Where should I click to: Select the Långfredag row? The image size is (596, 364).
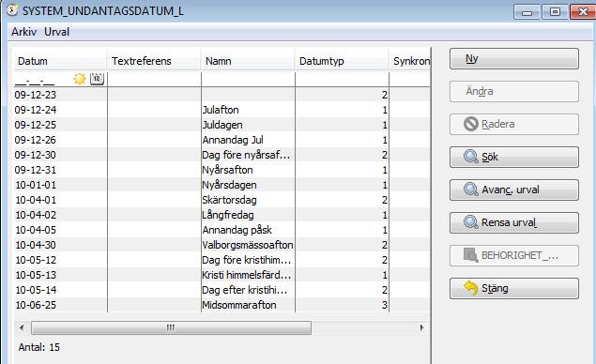pos(222,215)
